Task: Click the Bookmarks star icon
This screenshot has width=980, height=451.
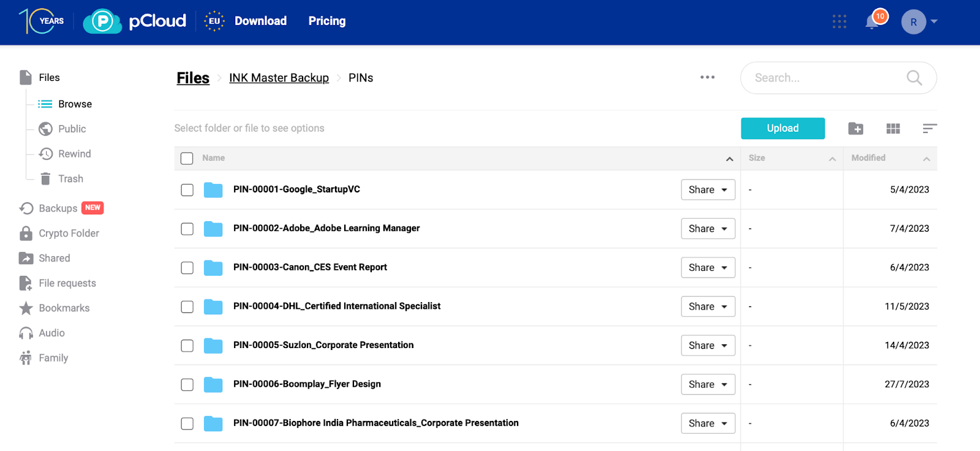Action: [26, 308]
